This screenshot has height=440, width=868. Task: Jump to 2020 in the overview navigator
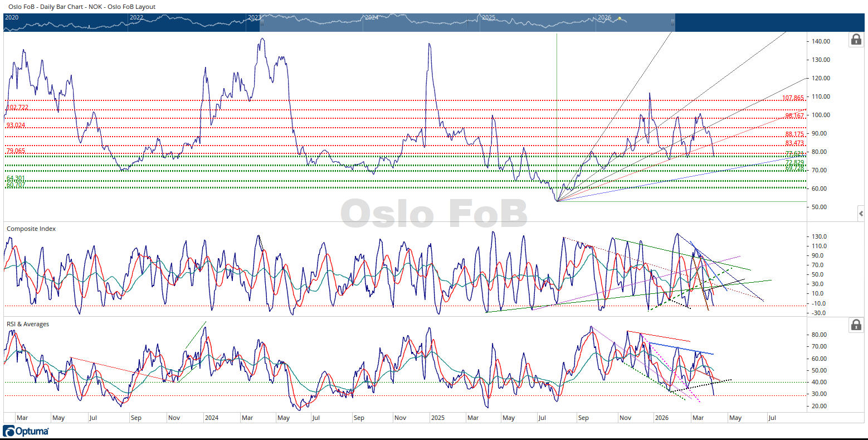[12, 17]
